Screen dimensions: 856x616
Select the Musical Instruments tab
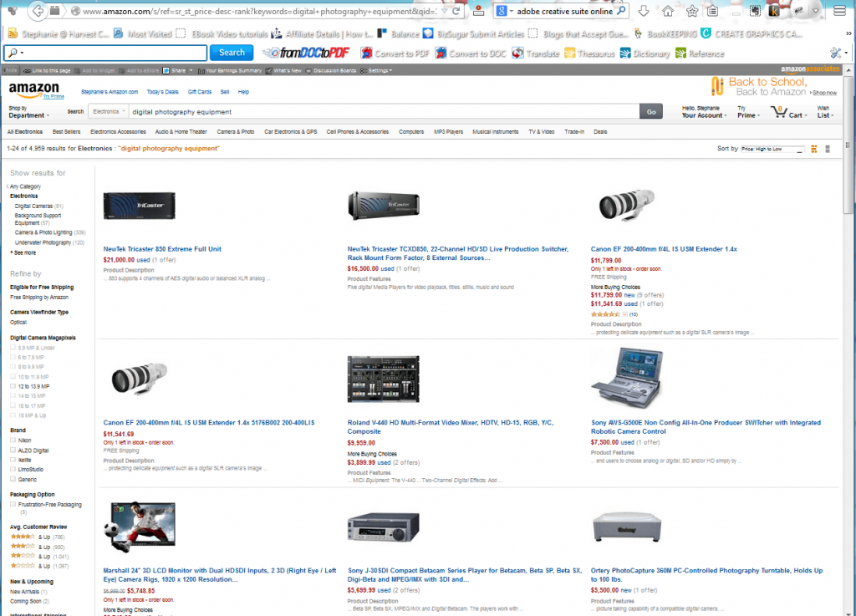pos(495,131)
